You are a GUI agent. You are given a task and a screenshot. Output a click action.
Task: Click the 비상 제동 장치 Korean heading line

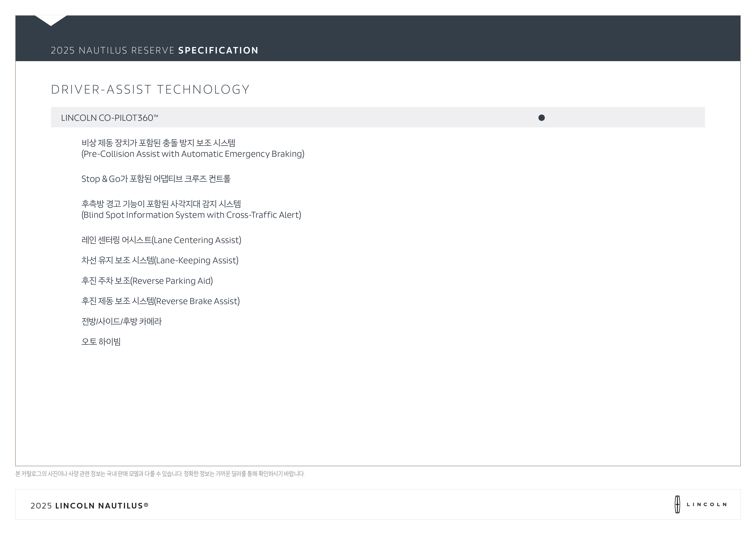[x=158, y=143]
